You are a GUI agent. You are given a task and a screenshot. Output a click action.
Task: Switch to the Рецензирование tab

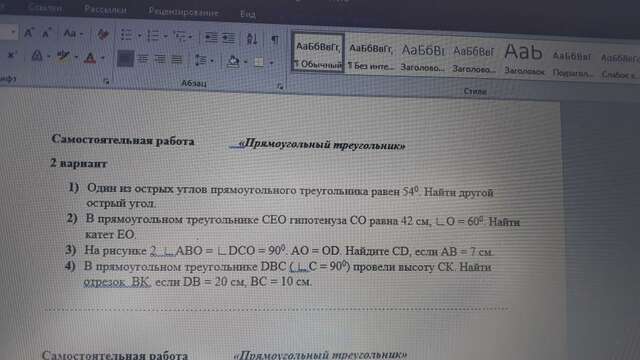coord(183,12)
